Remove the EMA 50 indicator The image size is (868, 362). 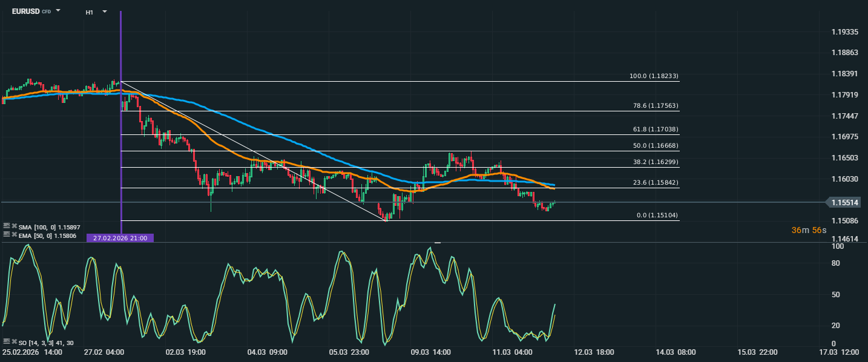pos(14,234)
